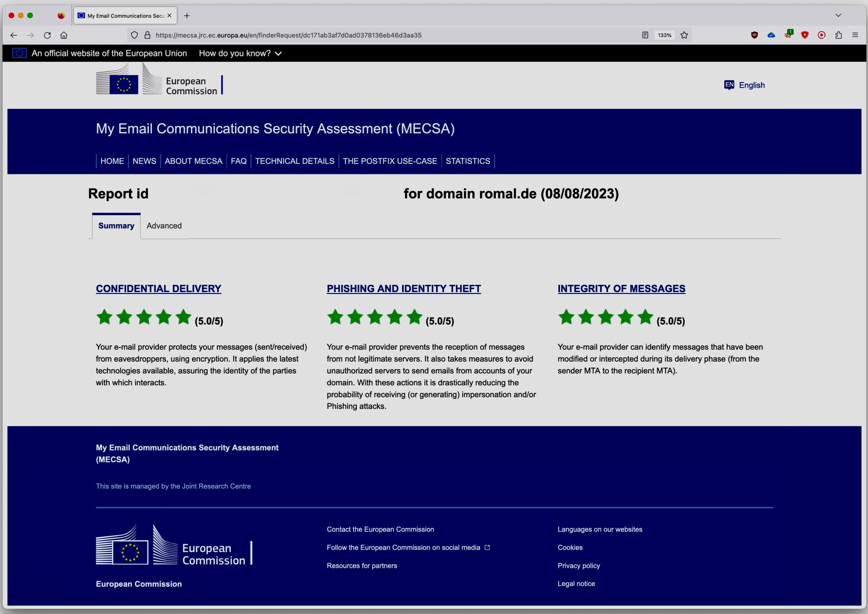The height and width of the screenshot is (614, 868).
Task: Click the tracking protection shield icon
Action: click(134, 35)
